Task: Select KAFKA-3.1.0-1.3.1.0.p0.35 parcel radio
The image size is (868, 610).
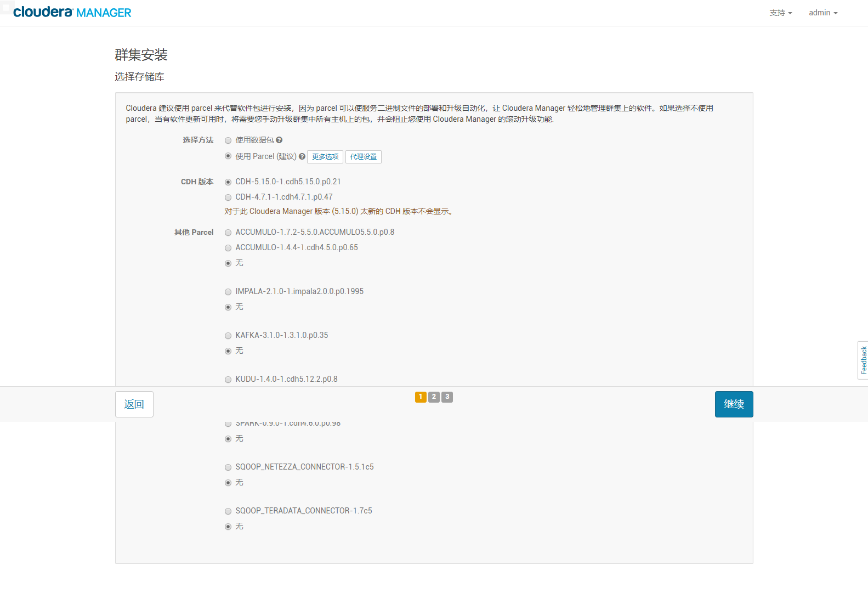Action: pos(228,336)
